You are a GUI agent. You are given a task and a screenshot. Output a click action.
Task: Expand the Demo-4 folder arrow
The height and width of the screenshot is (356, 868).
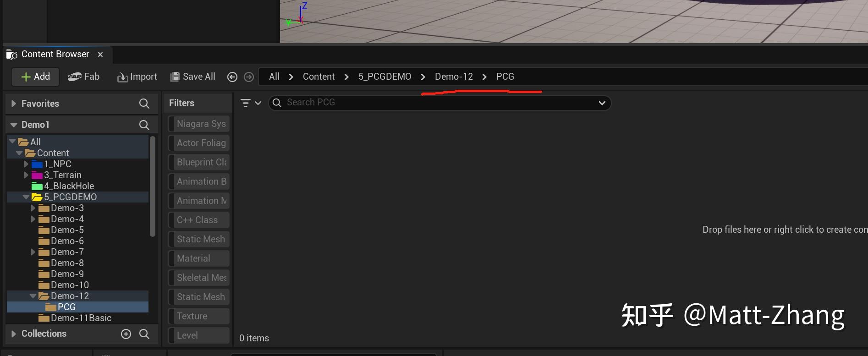pos(33,219)
